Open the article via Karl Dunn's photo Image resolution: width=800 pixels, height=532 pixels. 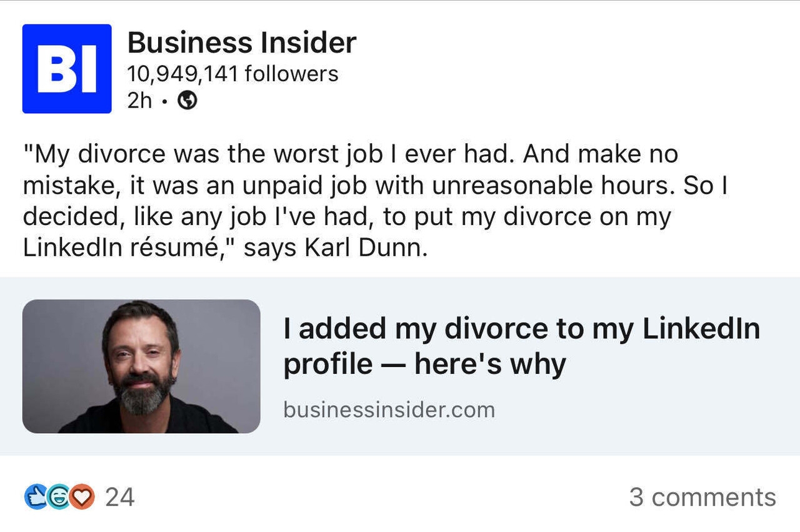(x=141, y=366)
